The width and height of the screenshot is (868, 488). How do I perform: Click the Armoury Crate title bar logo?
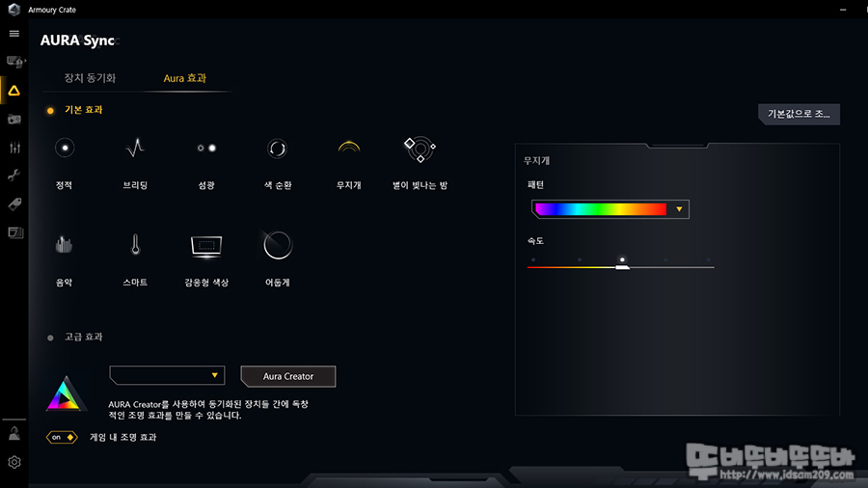tap(14, 10)
